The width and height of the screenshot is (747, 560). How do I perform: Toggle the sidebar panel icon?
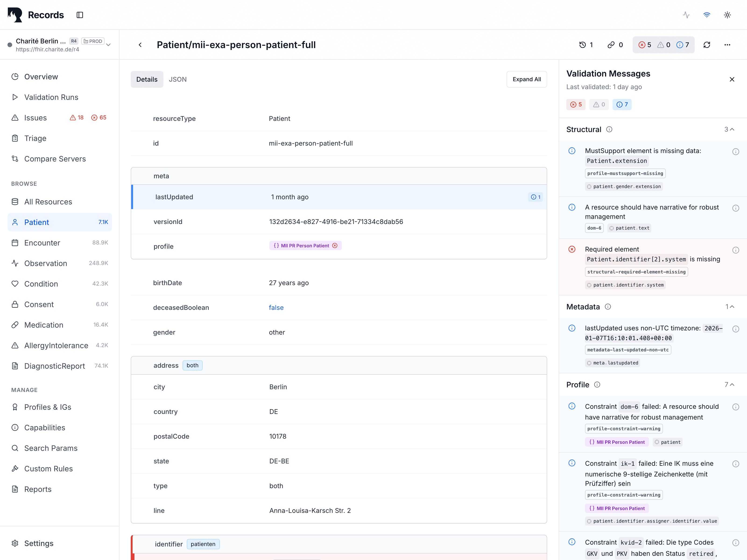coord(80,15)
